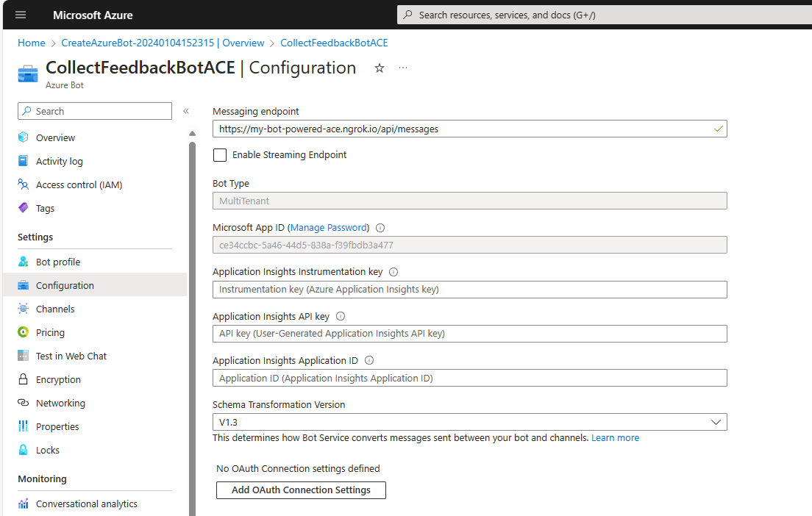Viewport: 812px width, 516px height.
Task: Click the Learn more link
Action: click(615, 437)
